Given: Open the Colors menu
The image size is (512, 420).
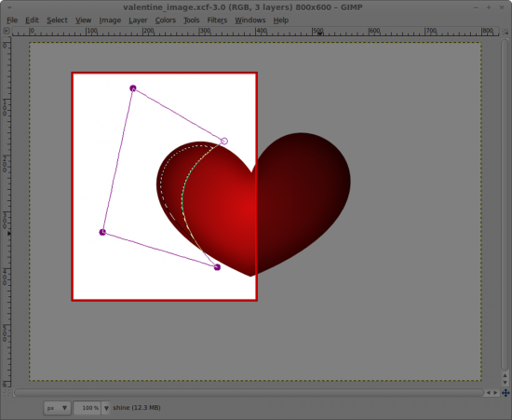Looking at the screenshot, I should 165,20.
